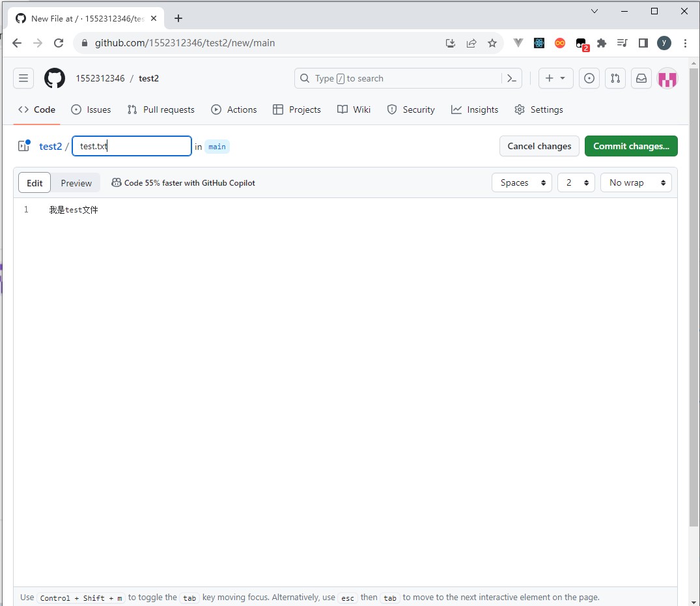Click the test.txt filename input field
The image size is (700, 606).
(x=132, y=146)
